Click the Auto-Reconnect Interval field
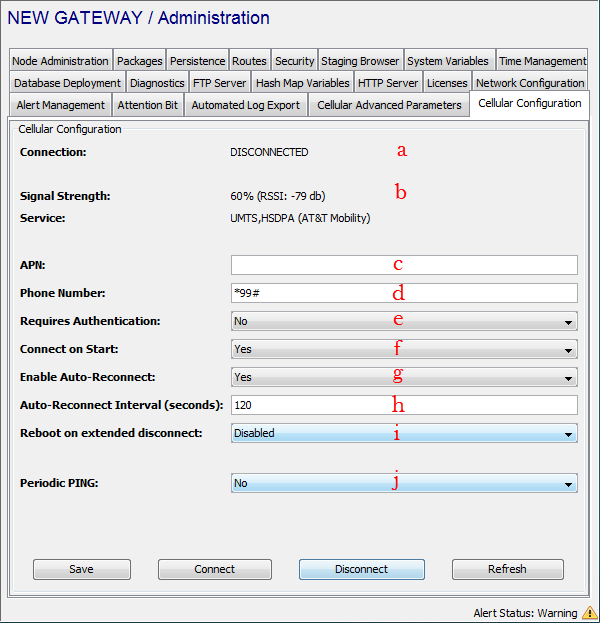 click(403, 405)
